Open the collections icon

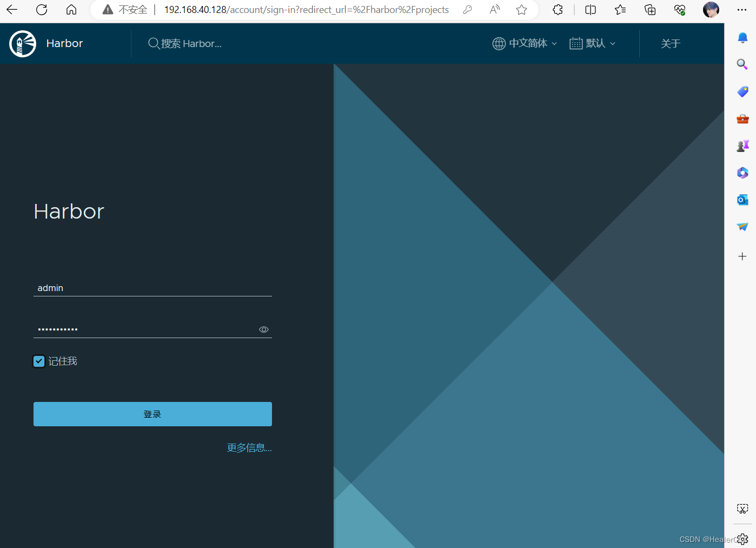650,10
